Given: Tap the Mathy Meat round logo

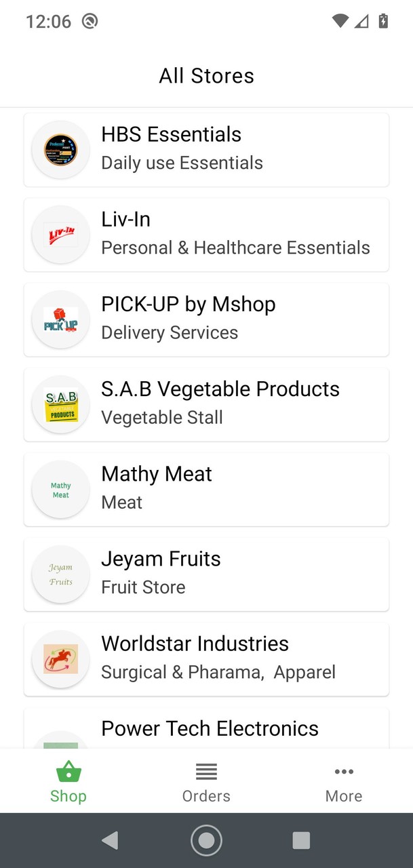Looking at the screenshot, I should (61, 490).
